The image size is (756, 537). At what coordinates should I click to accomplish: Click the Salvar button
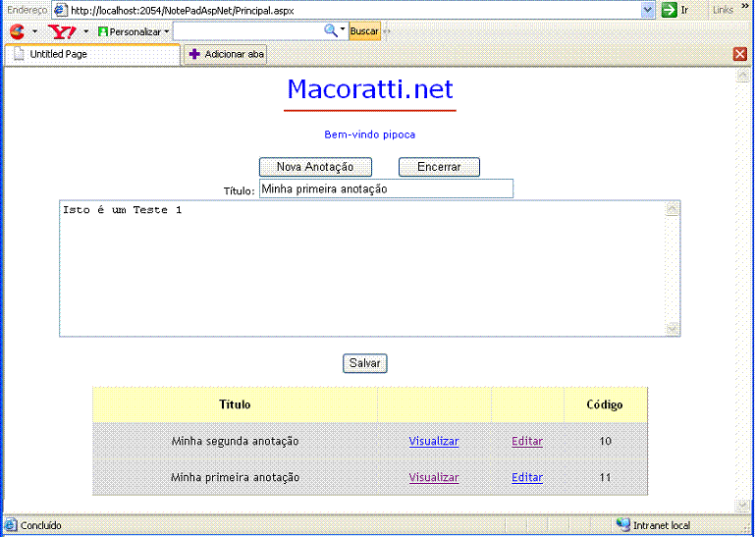365,363
